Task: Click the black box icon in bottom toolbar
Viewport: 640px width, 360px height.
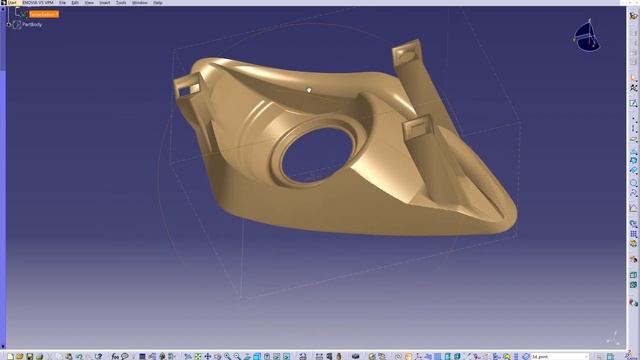Action: click(x=356, y=356)
